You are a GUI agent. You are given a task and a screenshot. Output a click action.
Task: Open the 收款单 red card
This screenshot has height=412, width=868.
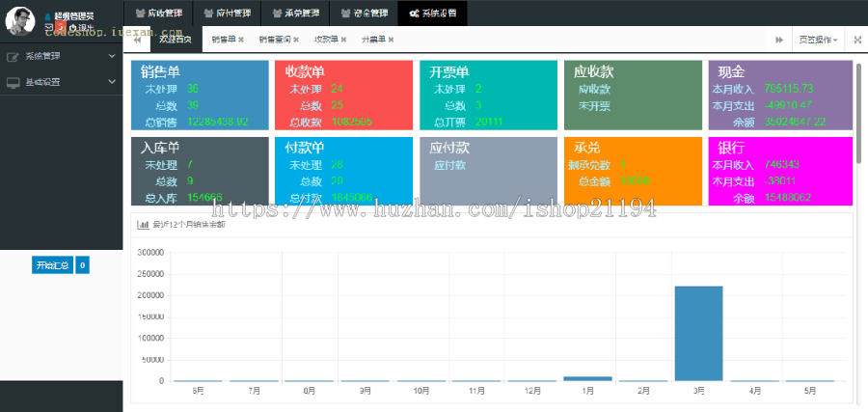(343, 96)
